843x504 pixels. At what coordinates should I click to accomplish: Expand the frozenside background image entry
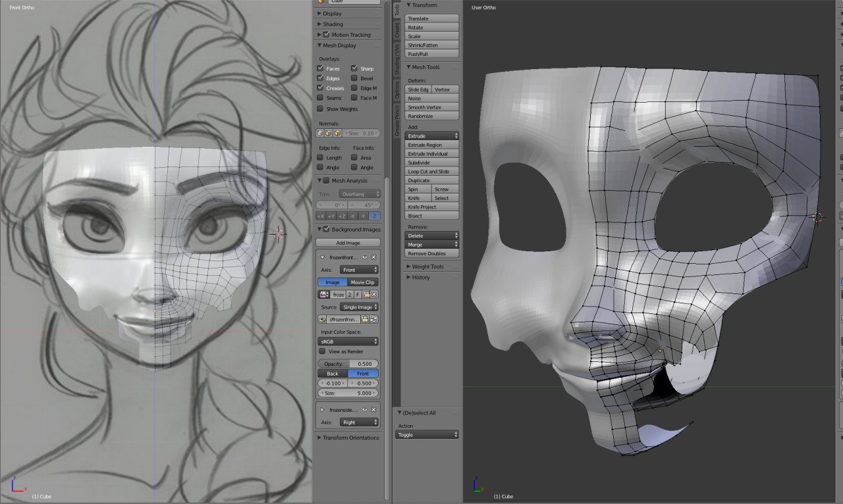(x=323, y=409)
